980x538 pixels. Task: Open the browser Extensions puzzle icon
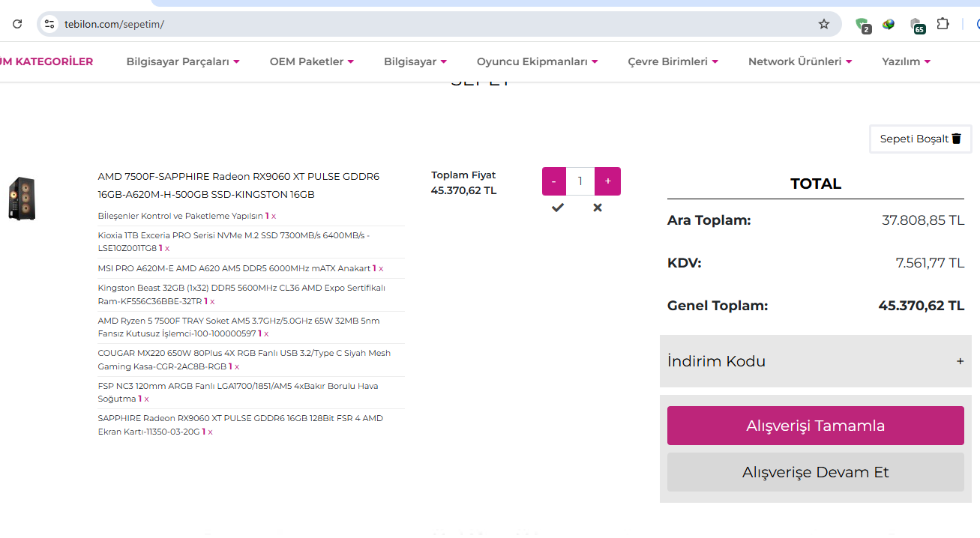pyautogui.click(x=943, y=24)
